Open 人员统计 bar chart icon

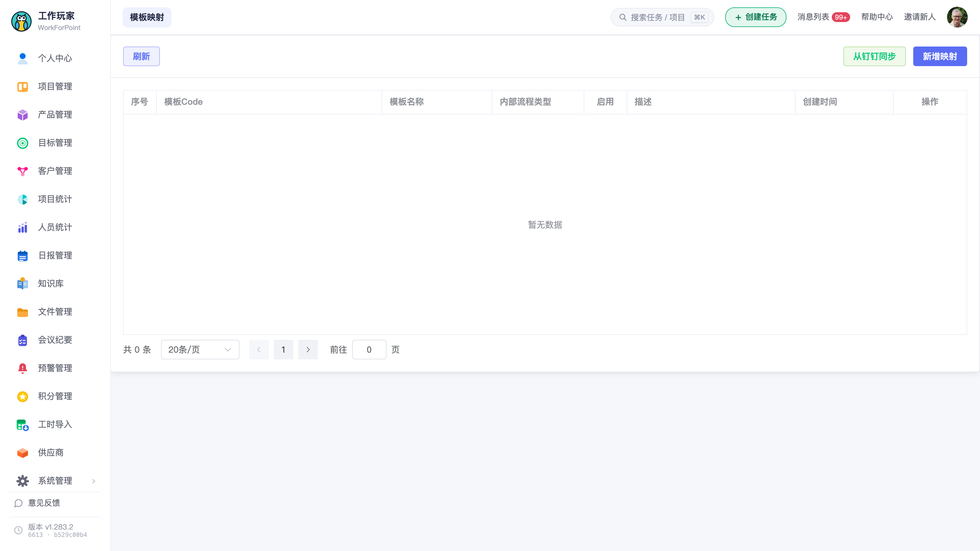(x=22, y=227)
